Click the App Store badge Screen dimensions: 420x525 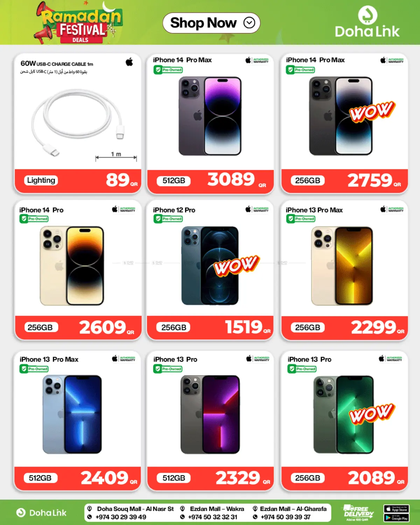(396, 509)
